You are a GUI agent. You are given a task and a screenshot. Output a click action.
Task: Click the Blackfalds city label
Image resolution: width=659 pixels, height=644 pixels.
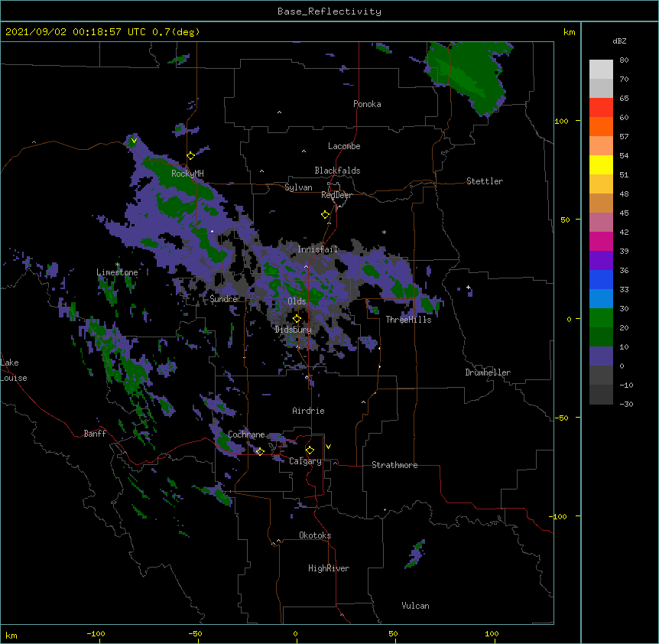337,171
